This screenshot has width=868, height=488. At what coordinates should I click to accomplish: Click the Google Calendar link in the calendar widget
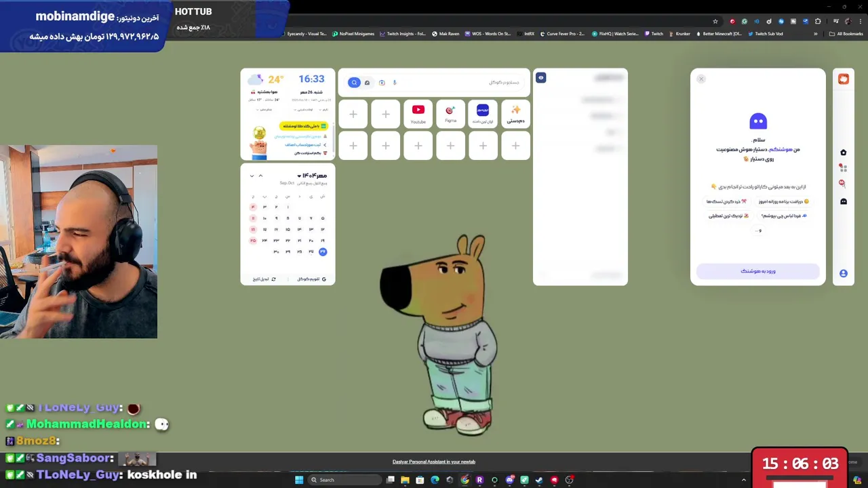coord(312,279)
